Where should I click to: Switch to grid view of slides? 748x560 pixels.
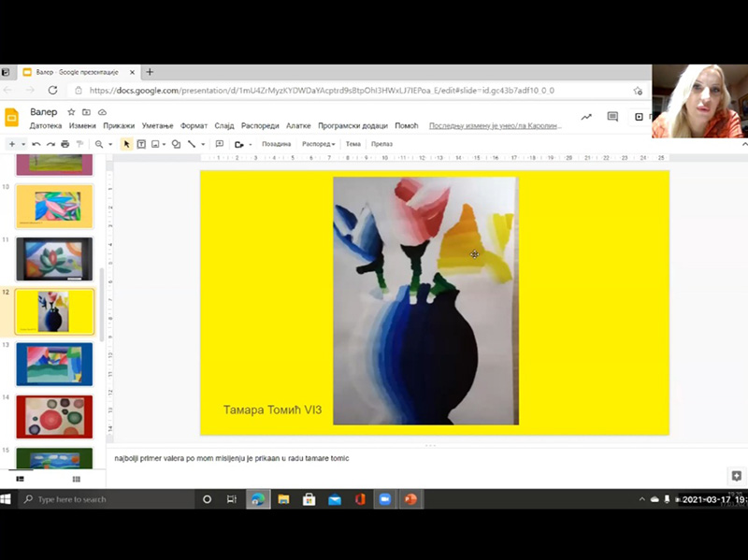pyautogui.click(x=77, y=479)
